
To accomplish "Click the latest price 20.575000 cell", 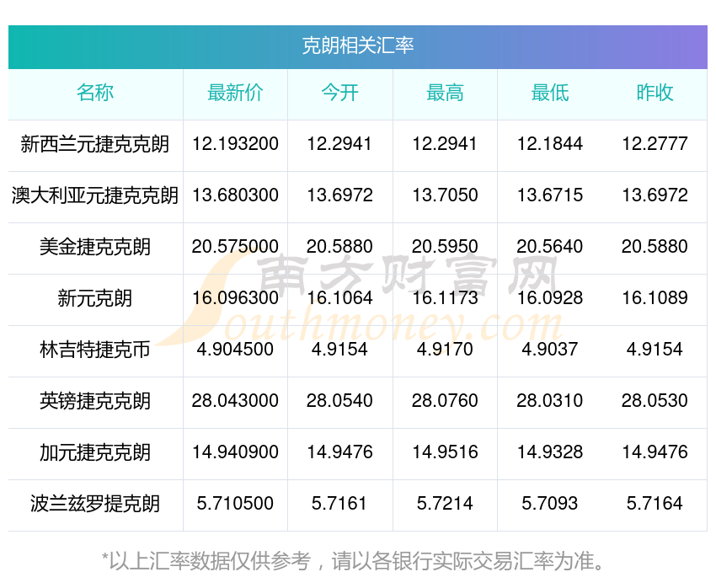I will click(x=235, y=247).
